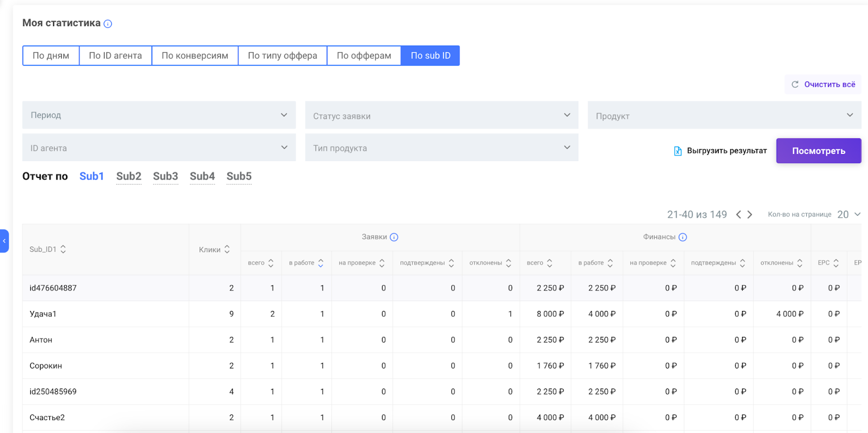
Task: Sort table by Клики column
Action: pyautogui.click(x=227, y=250)
